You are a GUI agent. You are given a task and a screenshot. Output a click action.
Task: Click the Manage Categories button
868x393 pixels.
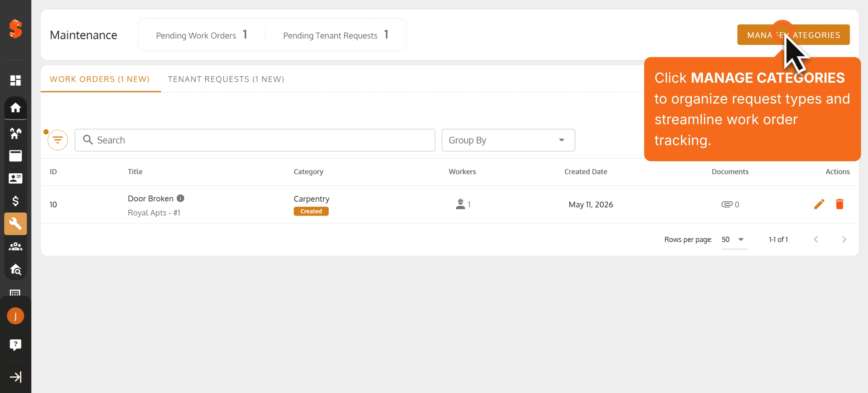coord(793,35)
